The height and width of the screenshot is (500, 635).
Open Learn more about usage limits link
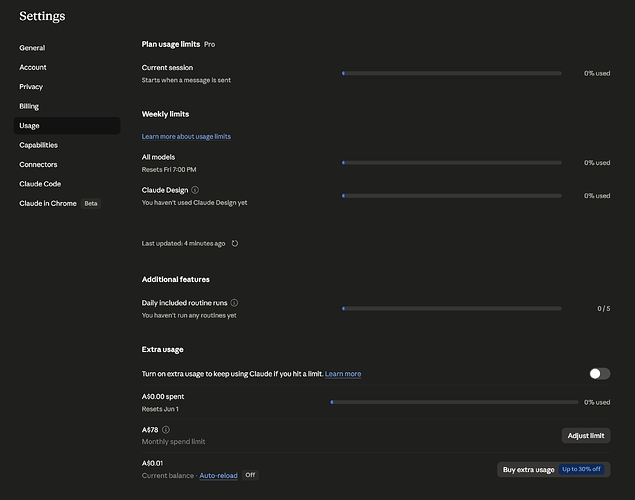click(186, 136)
